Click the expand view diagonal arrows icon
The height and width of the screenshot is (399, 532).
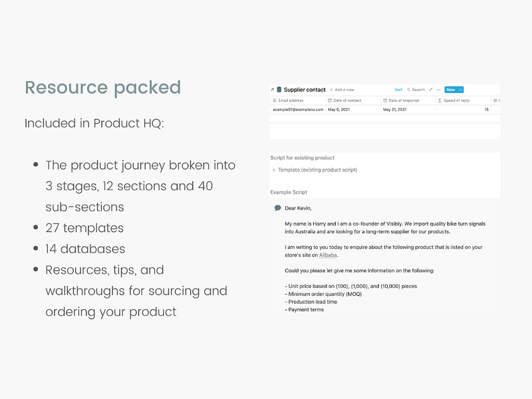tap(431, 88)
